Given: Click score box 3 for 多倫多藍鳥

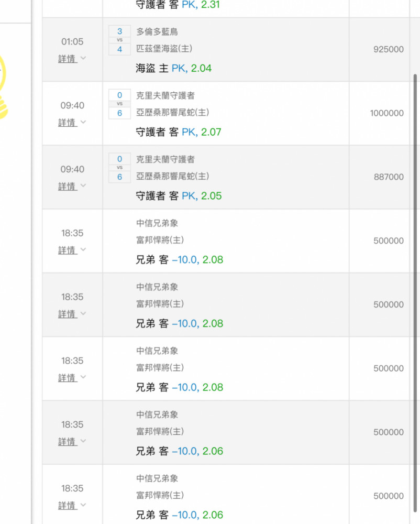Looking at the screenshot, I should (119, 31).
